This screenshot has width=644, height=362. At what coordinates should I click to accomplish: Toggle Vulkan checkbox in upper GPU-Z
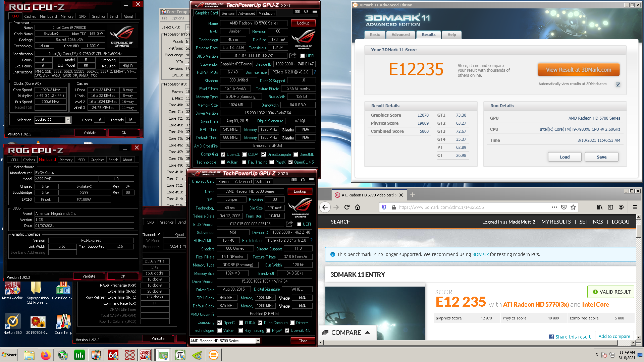click(x=223, y=162)
